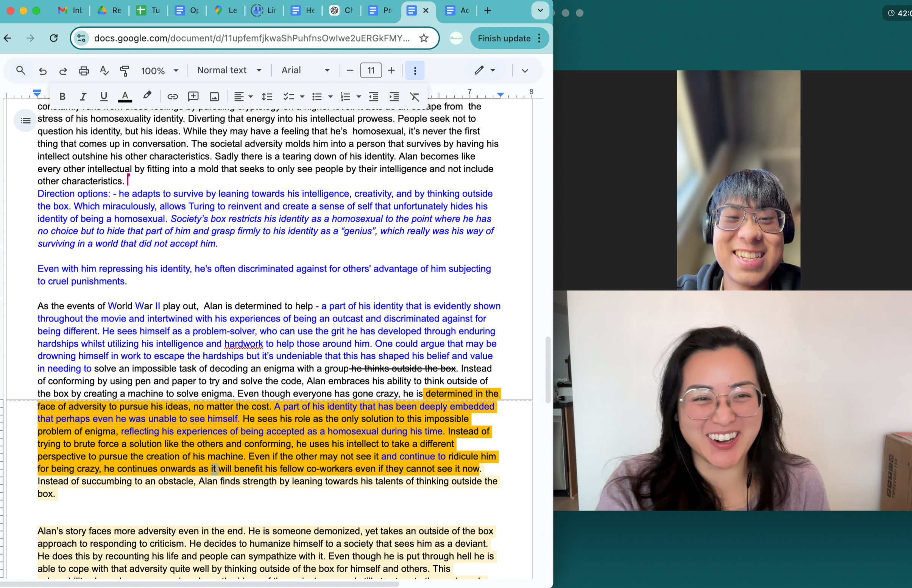Screen dimensions: 912x588
Task: Undo the last edit
Action: click(42, 71)
